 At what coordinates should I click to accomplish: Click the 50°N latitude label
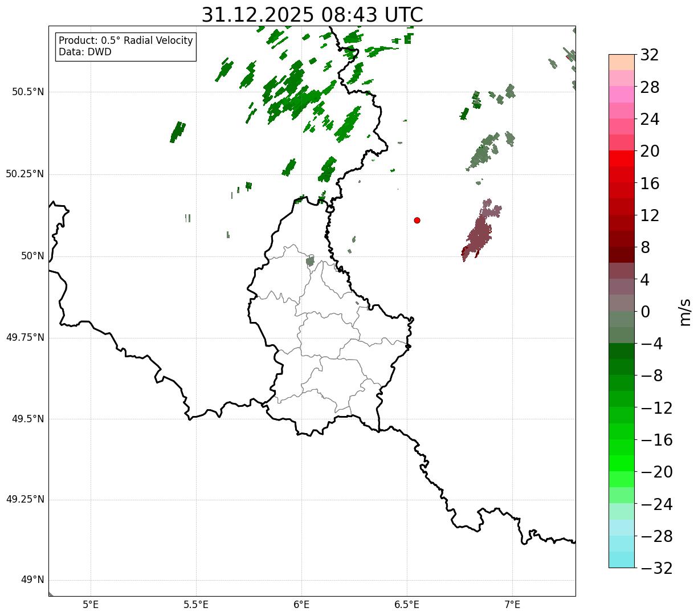32,256
